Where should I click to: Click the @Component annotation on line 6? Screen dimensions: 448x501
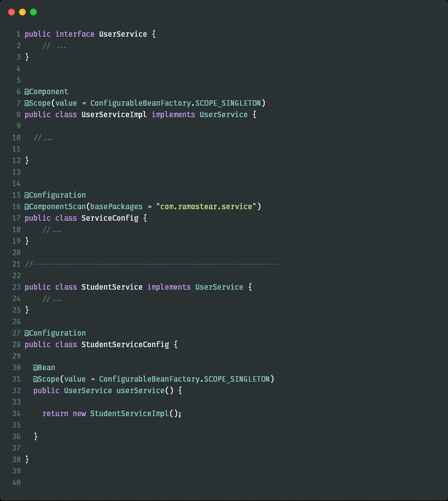point(46,91)
